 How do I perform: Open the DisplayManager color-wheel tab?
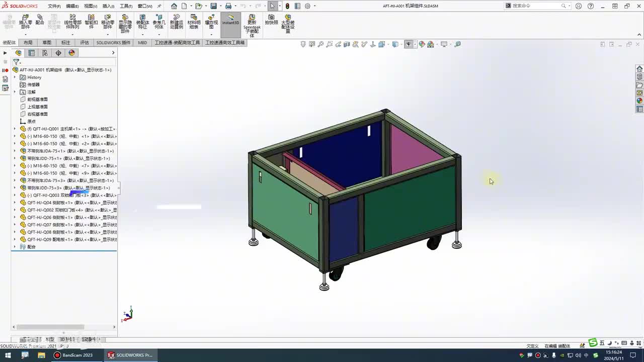(x=71, y=53)
